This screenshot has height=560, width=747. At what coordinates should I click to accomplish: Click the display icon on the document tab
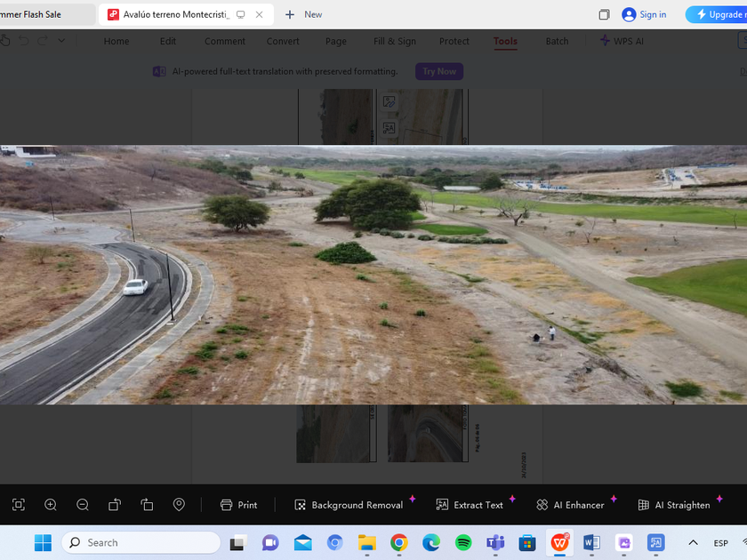tap(241, 15)
